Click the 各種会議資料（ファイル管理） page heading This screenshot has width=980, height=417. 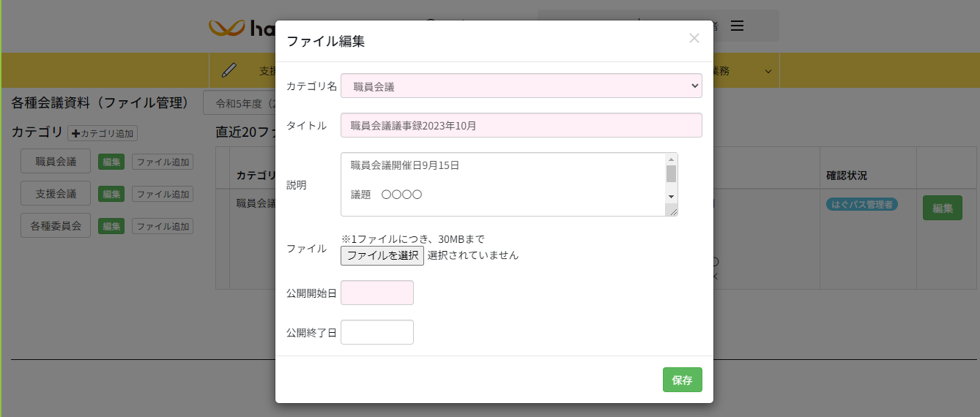tap(100, 102)
